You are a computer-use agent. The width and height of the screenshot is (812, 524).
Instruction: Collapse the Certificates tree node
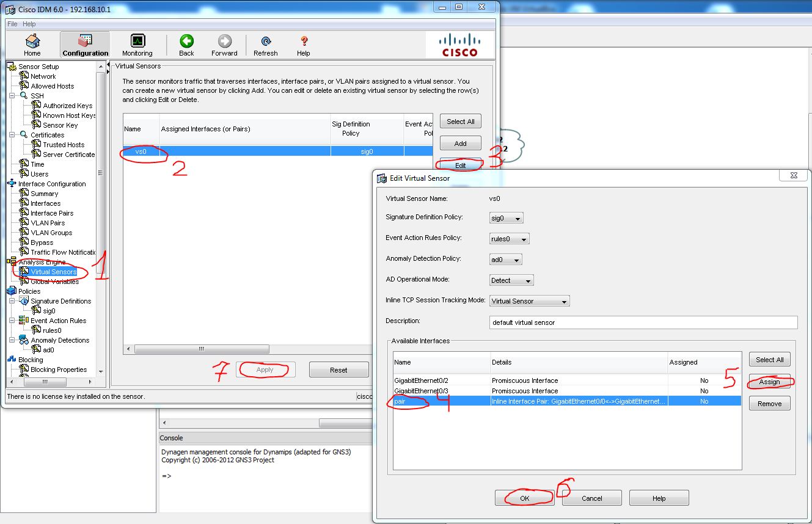[x=12, y=134]
